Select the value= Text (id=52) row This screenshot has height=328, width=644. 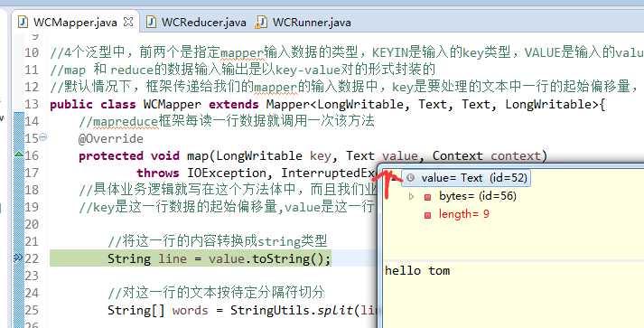(x=466, y=178)
